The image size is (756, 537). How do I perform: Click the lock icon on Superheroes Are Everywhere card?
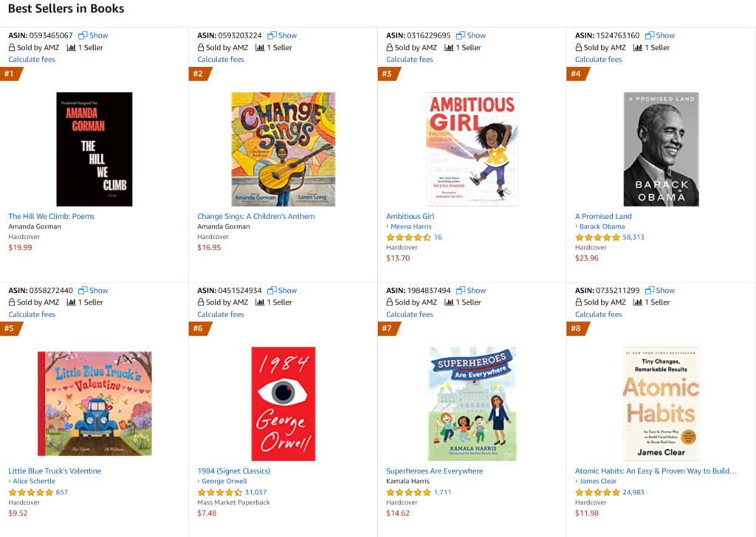click(388, 302)
